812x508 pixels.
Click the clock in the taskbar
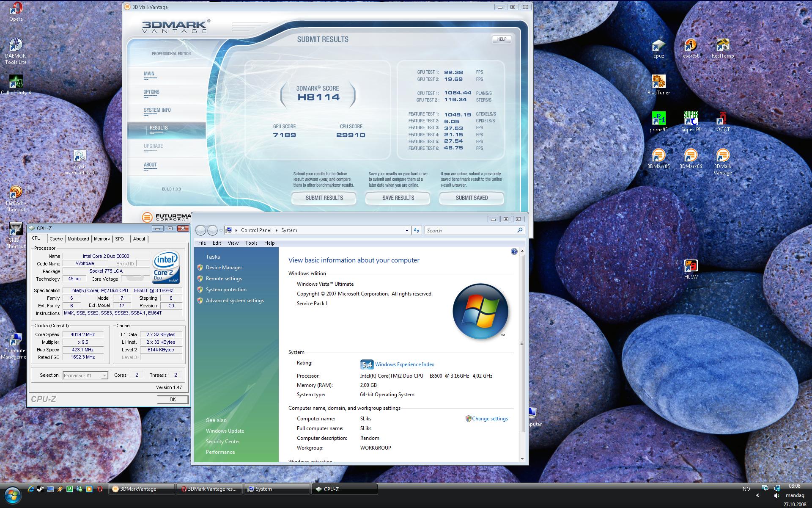794,495
